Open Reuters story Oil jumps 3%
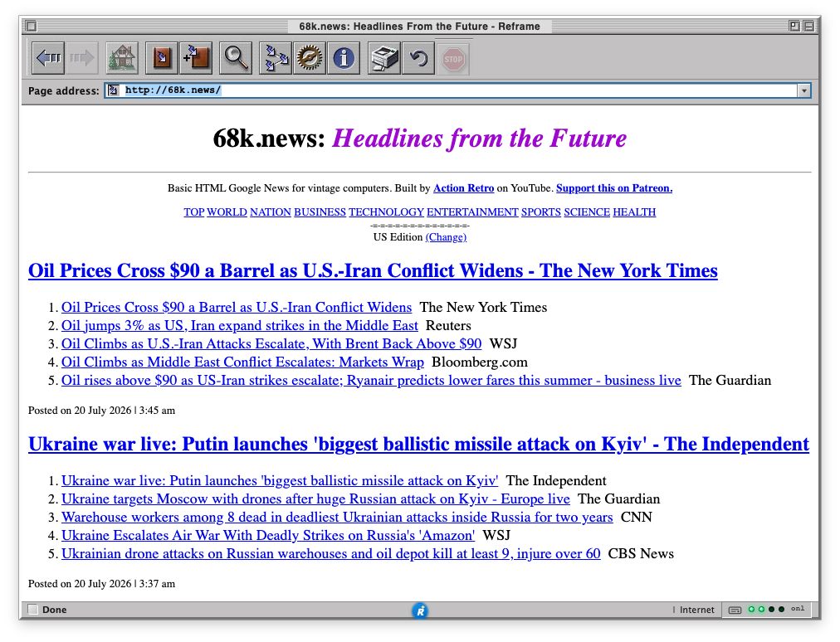Image resolution: width=840 pixels, height=642 pixels. point(239,325)
